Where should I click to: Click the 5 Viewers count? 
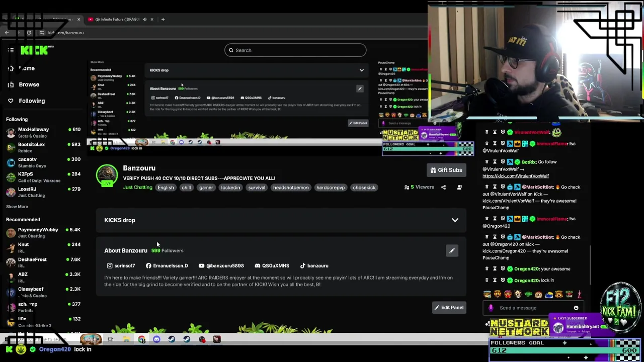pyautogui.click(x=419, y=187)
